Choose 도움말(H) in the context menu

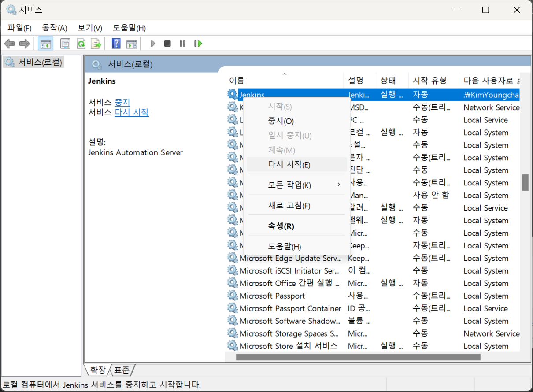(296, 247)
